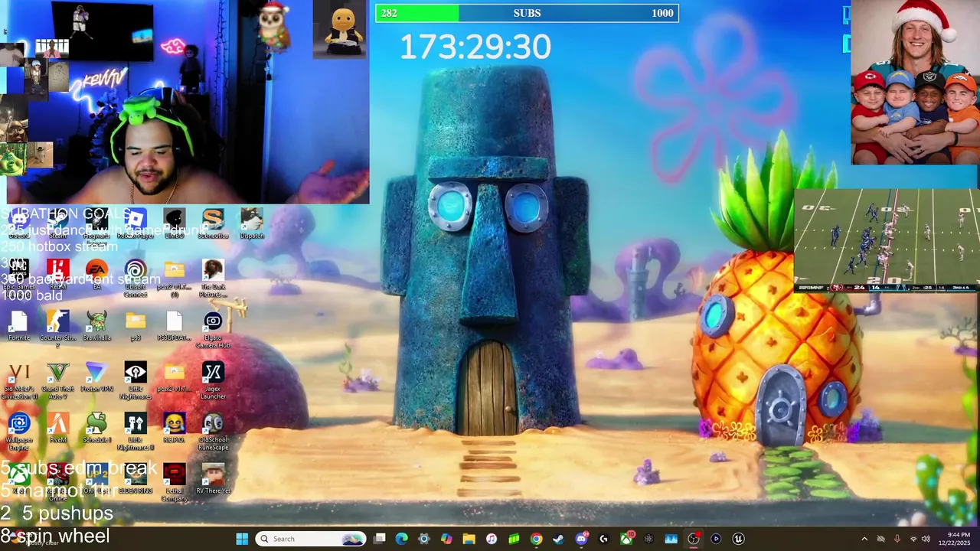Screen dimensions: 980x551
Task: Select the Ubisoft Connect desktop icon
Action: [136, 279]
